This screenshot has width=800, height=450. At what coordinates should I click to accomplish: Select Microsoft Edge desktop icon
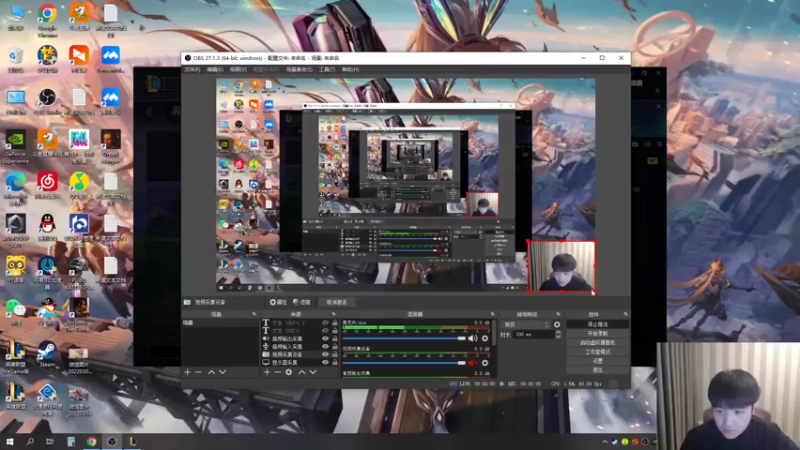[x=15, y=189]
